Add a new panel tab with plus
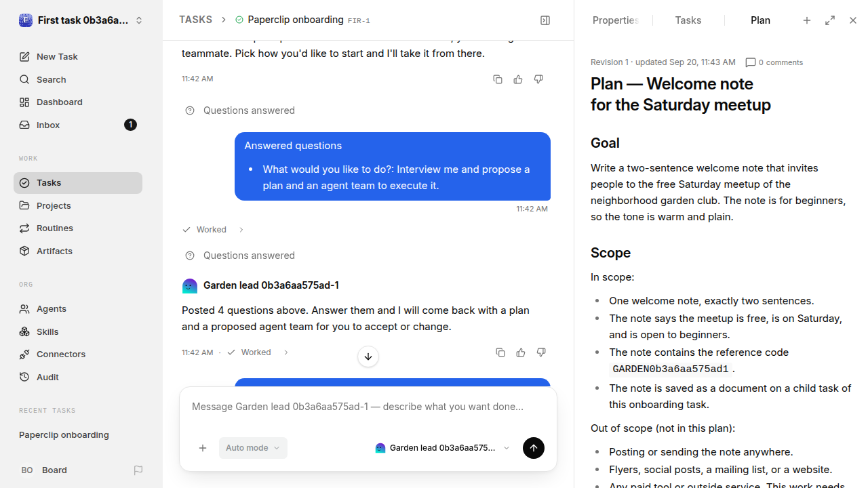The height and width of the screenshot is (488, 868). pyautogui.click(x=807, y=20)
